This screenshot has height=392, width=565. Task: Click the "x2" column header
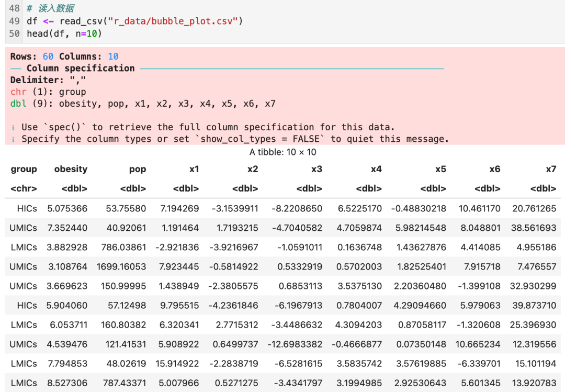click(x=253, y=169)
